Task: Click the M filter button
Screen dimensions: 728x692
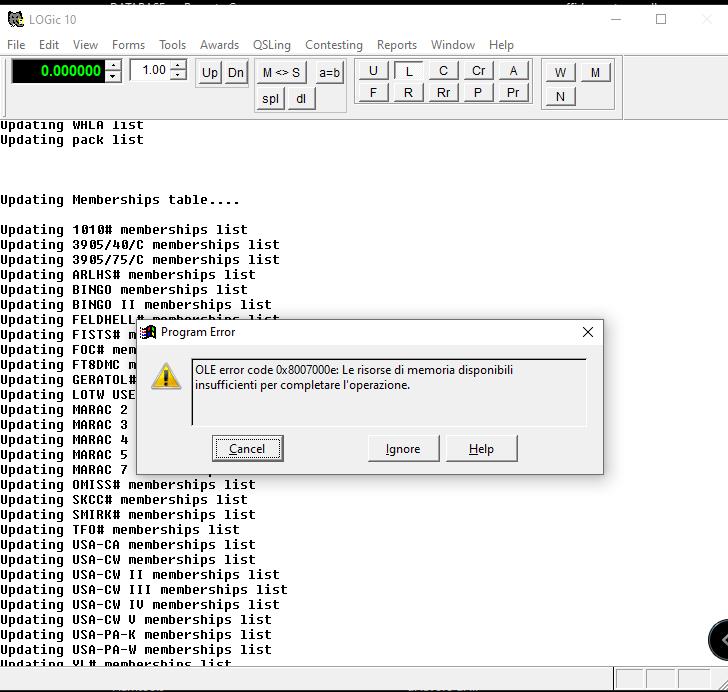Action: pyautogui.click(x=595, y=72)
